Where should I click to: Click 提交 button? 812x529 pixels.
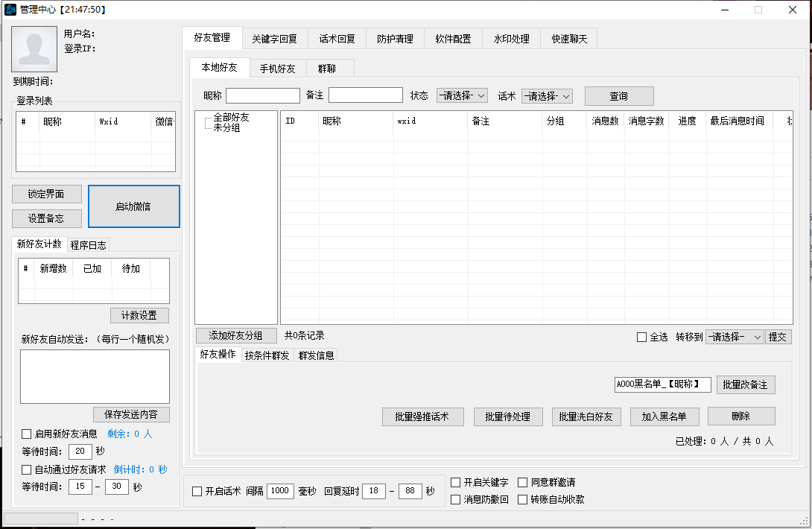pyautogui.click(x=777, y=338)
